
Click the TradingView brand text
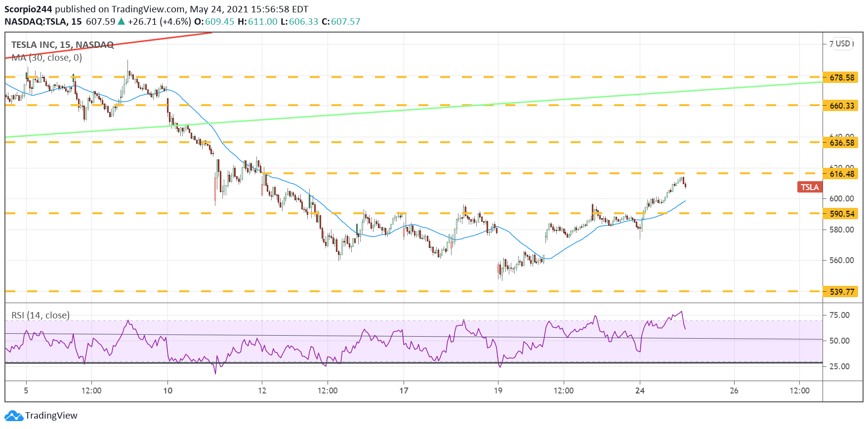click(x=51, y=416)
